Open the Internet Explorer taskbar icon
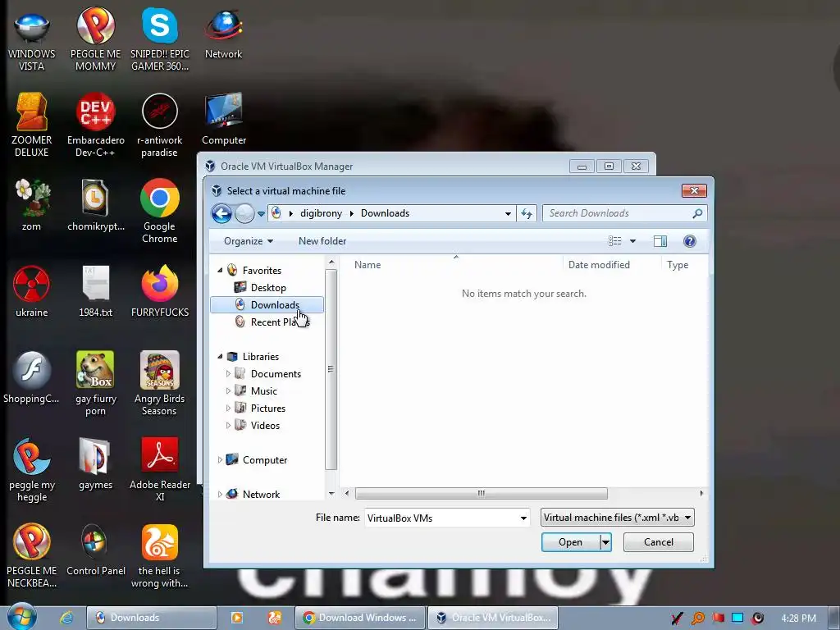Viewport: 840px width, 630px height. [x=66, y=618]
